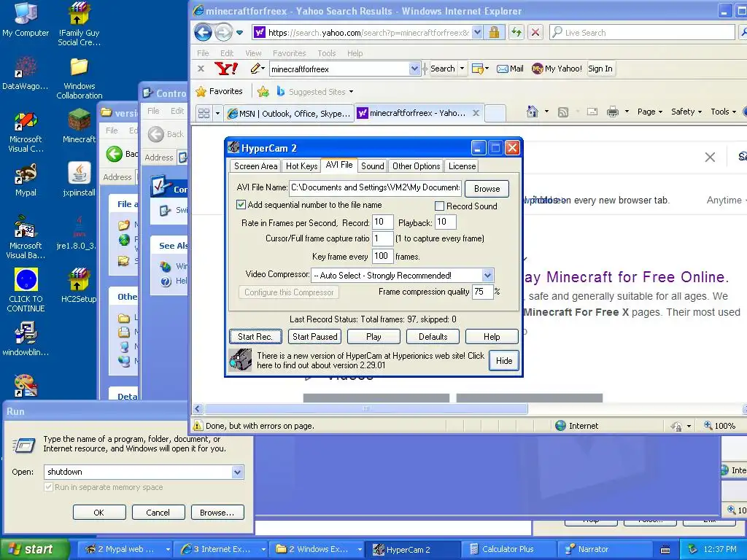This screenshot has height=560, width=747.
Task: Expand the Video Compressor dropdown
Action: coord(487,275)
